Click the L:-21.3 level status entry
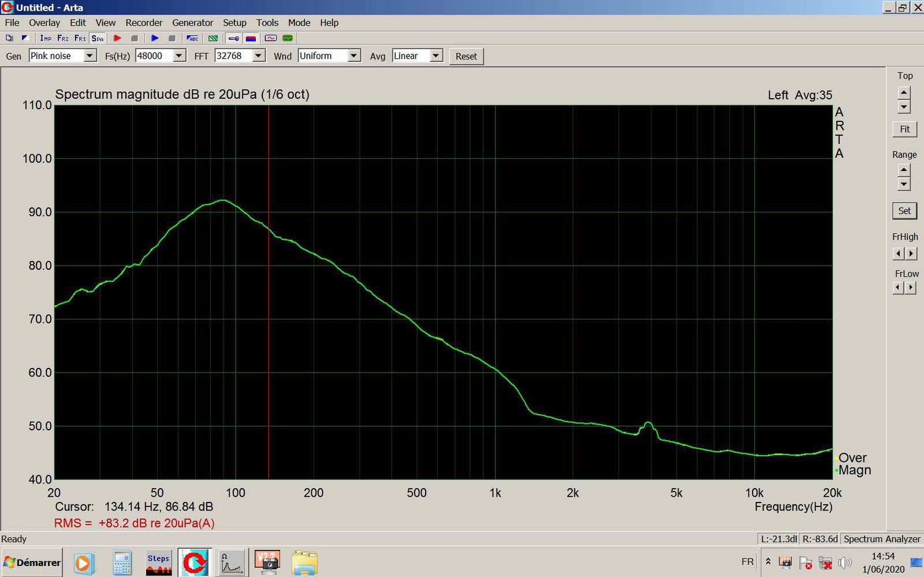The image size is (924, 577). tap(778, 539)
